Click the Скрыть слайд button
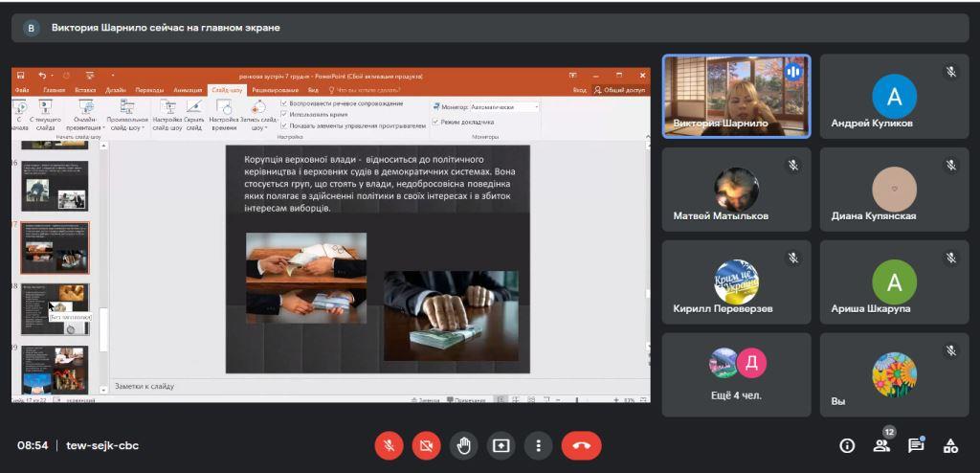 pos(193,115)
